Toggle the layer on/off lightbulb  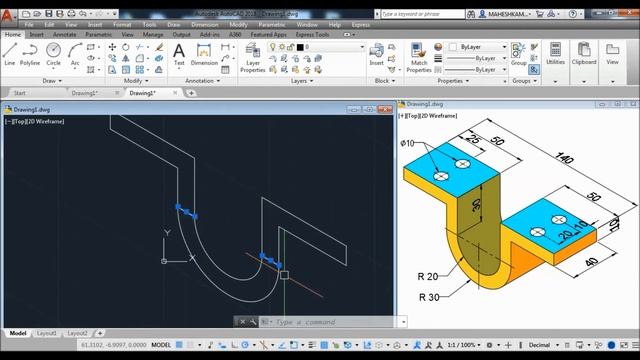click(273, 47)
